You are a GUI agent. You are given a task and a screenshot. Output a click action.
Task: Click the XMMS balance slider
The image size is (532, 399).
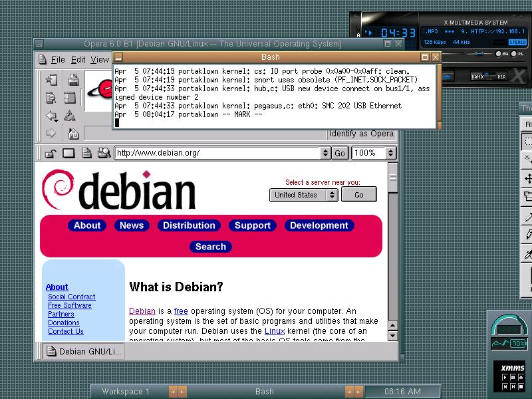[x=481, y=53]
